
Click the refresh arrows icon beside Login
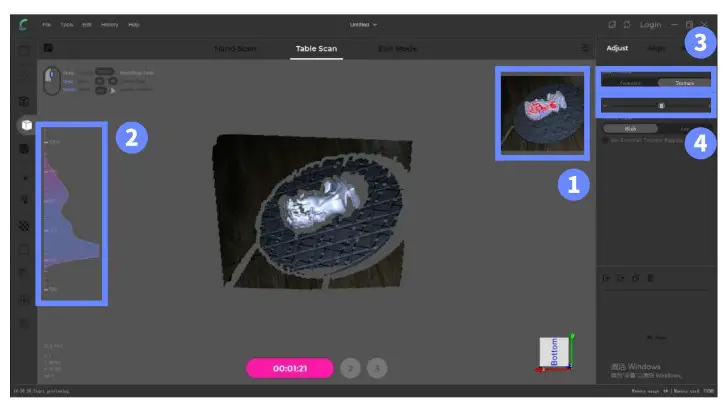click(627, 25)
